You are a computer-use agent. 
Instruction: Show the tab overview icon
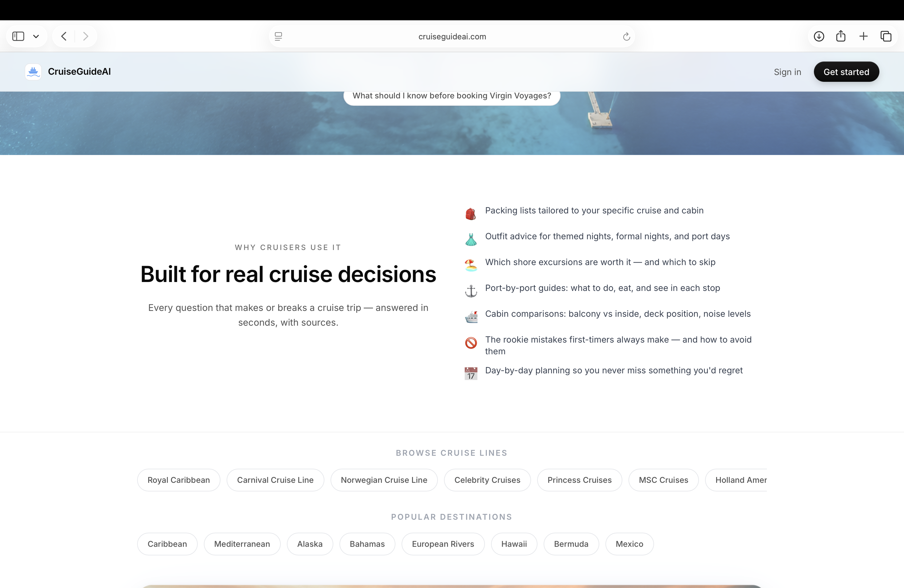[x=886, y=37]
